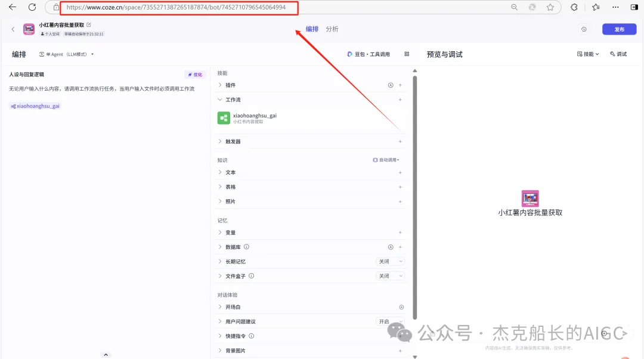644x359 pixels.
Task: Click the info icon next to 数据库
Action: click(246, 247)
